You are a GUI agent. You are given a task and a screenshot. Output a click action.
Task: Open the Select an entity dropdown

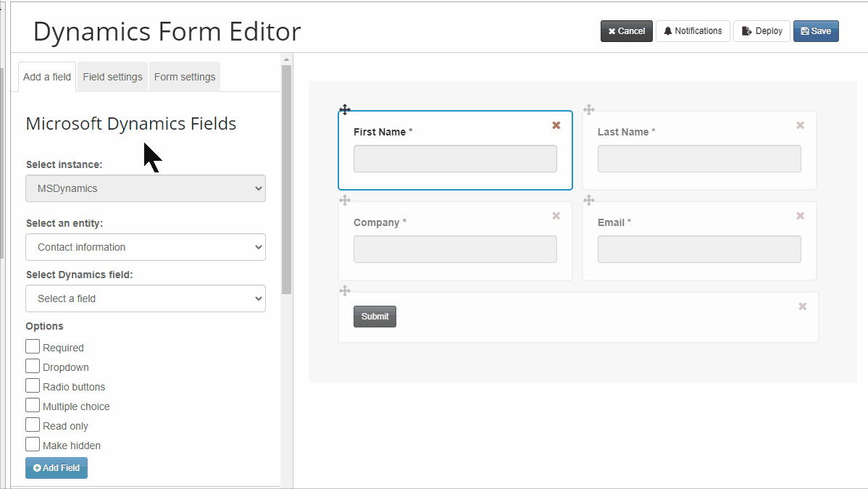coord(145,247)
